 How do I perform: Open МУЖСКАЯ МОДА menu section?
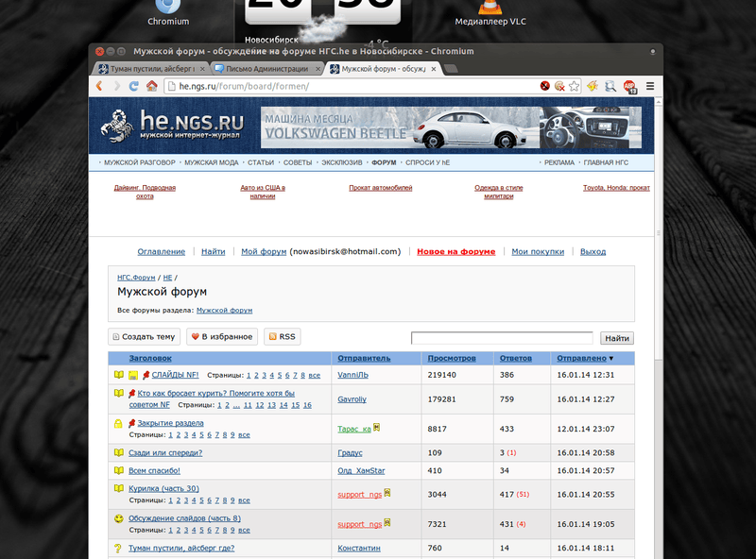coord(211,162)
